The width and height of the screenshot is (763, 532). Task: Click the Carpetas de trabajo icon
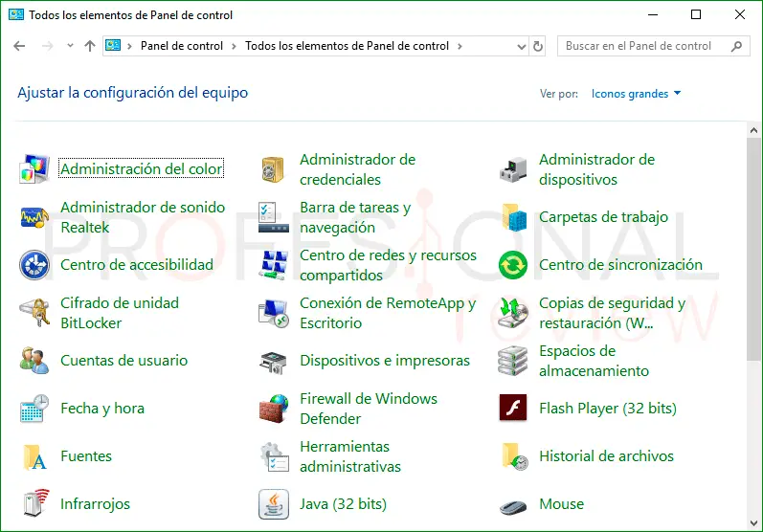[514, 217]
